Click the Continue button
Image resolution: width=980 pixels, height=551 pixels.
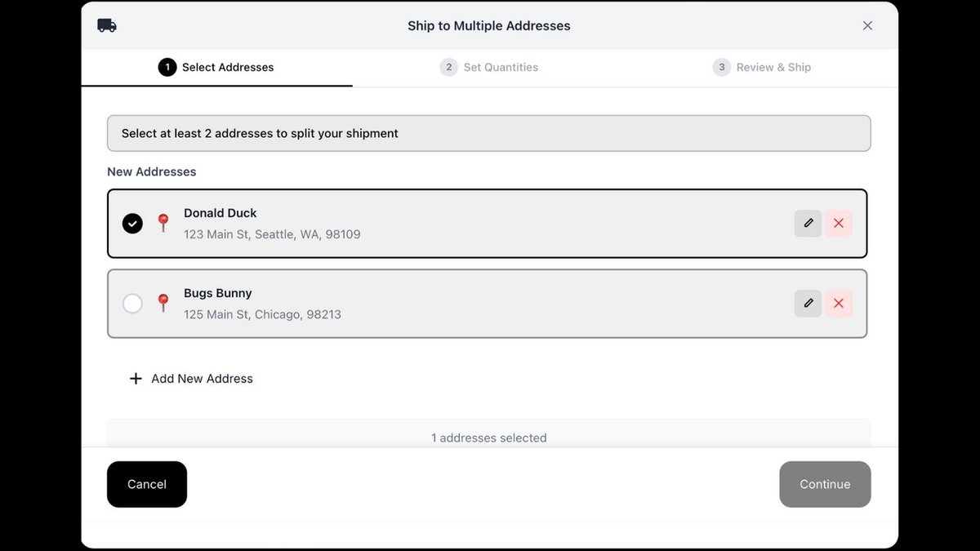click(825, 484)
